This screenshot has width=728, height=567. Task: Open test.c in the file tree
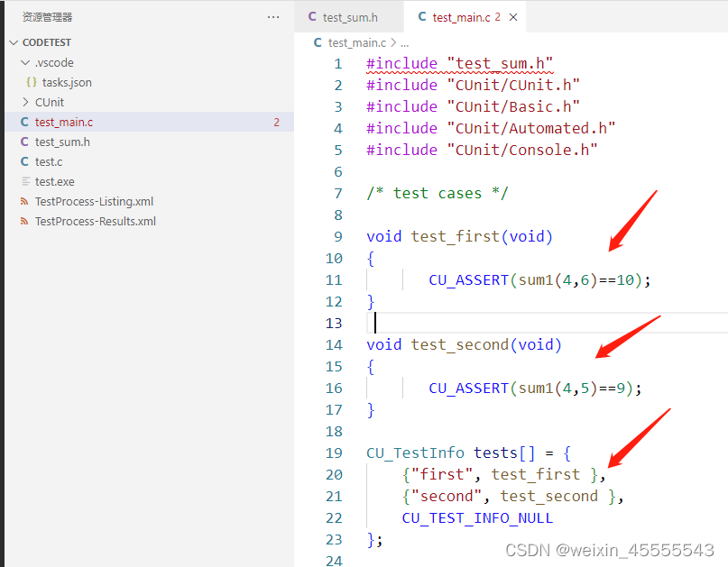click(x=49, y=162)
